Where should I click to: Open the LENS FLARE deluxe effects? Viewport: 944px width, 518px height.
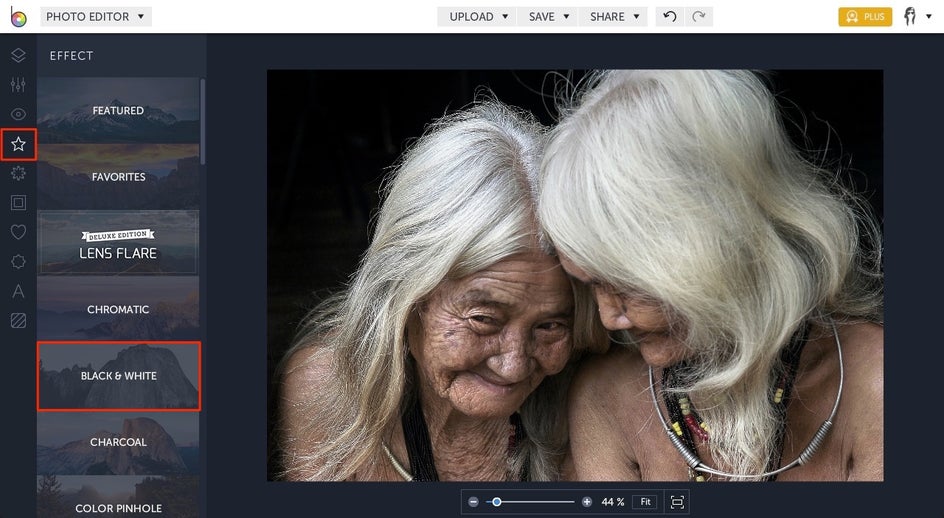tap(118, 243)
